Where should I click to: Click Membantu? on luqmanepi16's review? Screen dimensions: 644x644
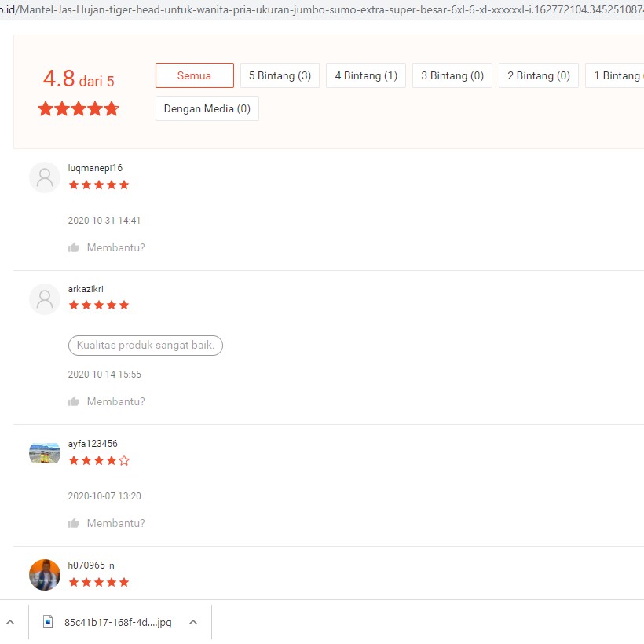(x=115, y=247)
